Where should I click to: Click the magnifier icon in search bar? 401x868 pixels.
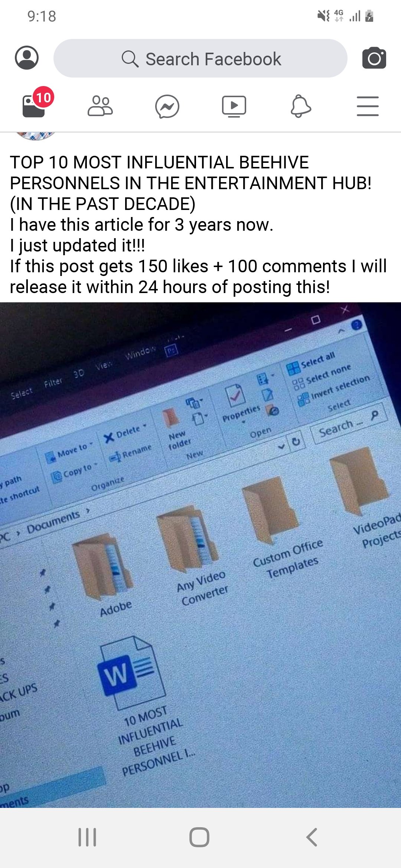pos(130,59)
